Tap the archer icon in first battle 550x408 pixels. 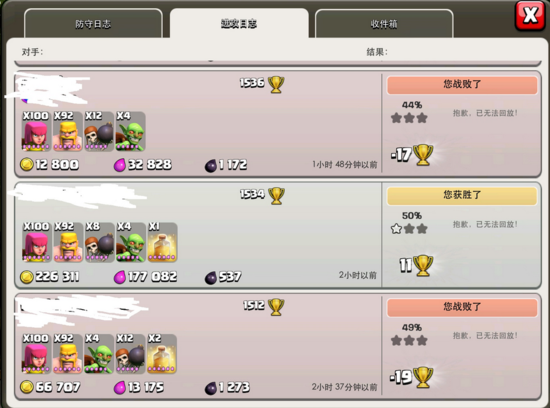36,132
